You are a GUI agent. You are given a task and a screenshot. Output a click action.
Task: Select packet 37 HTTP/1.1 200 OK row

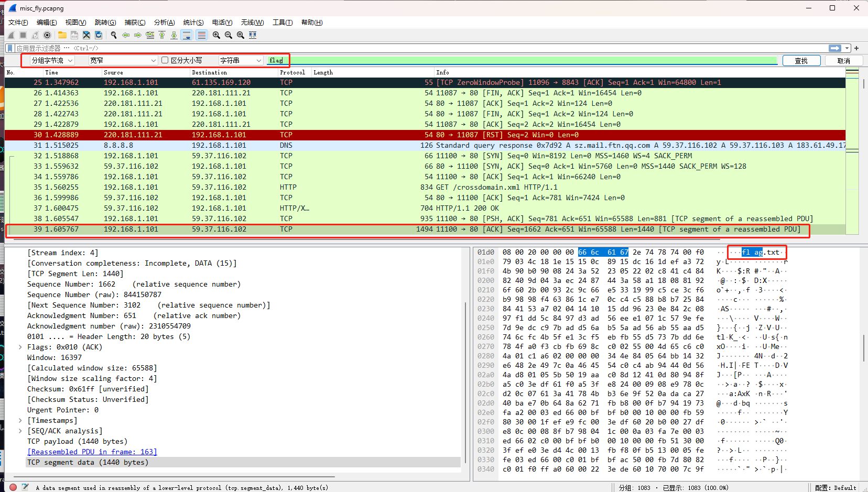pos(425,208)
